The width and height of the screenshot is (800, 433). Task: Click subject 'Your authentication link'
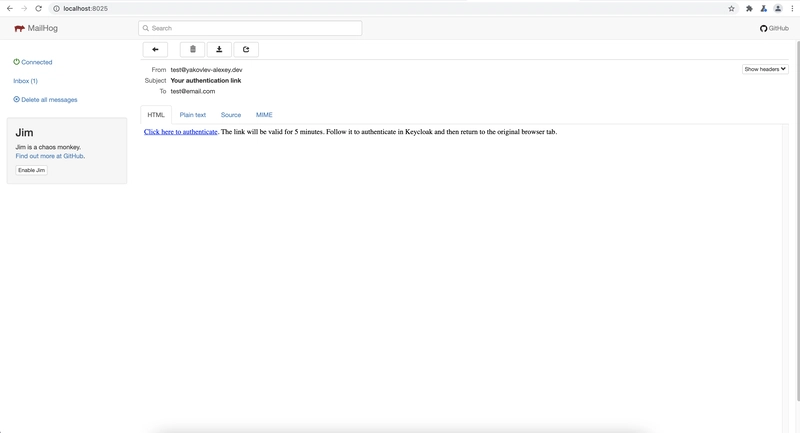click(x=206, y=81)
